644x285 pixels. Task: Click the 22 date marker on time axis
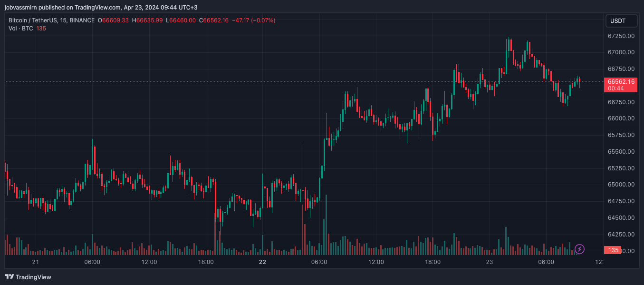point(262,262)
